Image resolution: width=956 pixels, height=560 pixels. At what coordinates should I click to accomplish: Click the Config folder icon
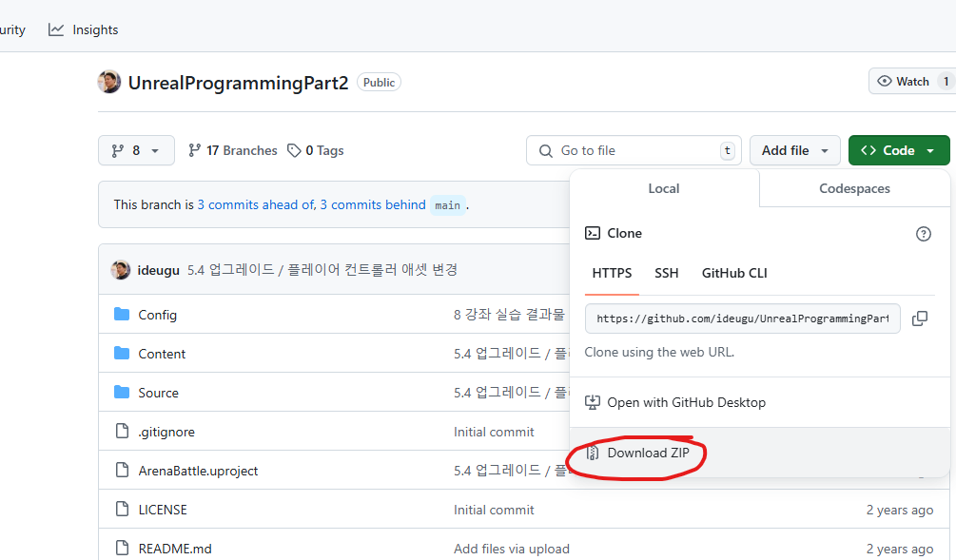[x=122, y=314]
